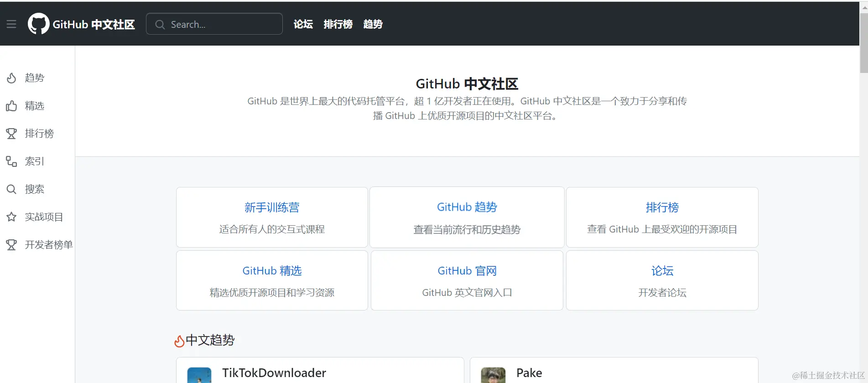Click the 开发者论坛 description text
The image size is (868, 383).
point(662,293)
